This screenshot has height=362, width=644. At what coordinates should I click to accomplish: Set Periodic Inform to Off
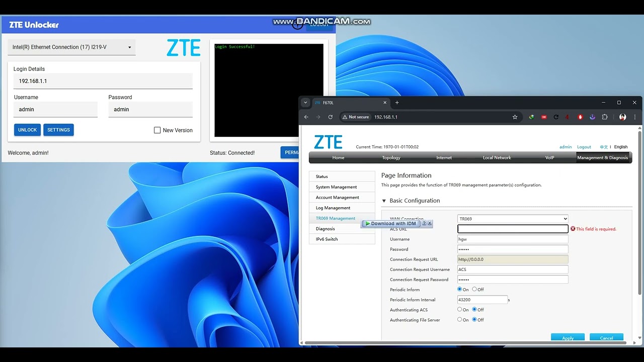[474, 289]
